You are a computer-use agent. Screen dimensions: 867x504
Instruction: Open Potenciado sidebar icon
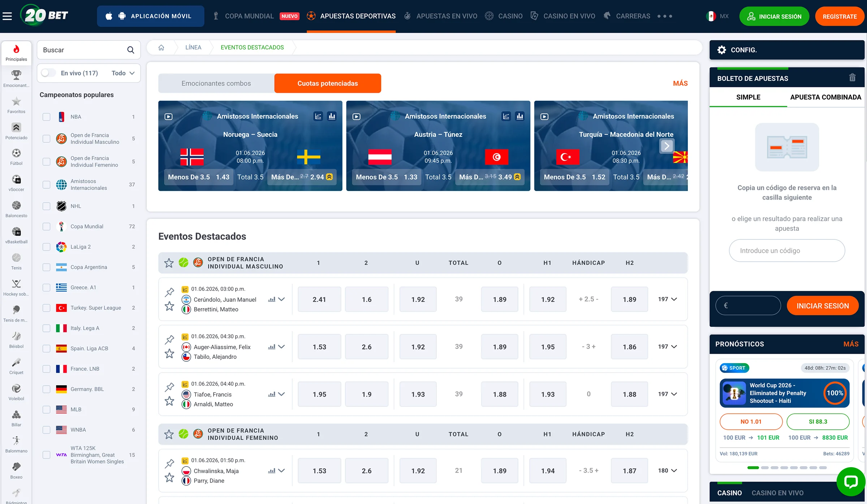pos(16,131)
